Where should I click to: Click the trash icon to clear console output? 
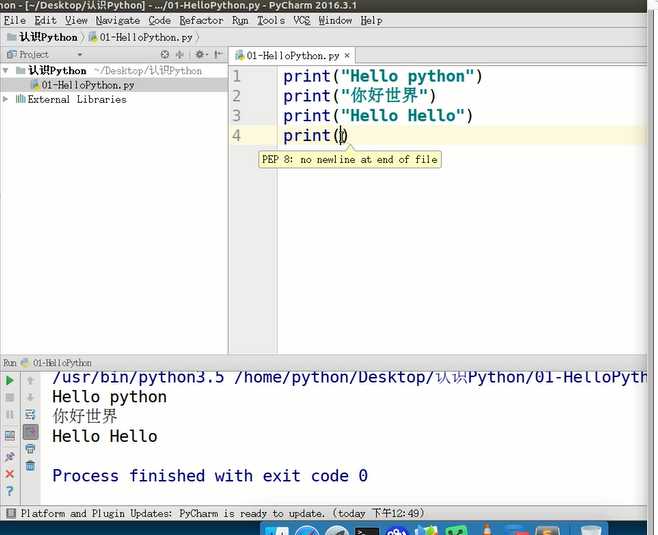(30, 466)
